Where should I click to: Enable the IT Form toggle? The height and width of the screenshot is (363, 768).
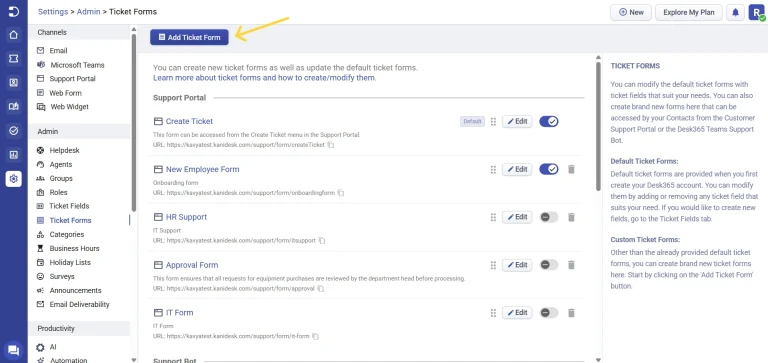pos(549,313)
